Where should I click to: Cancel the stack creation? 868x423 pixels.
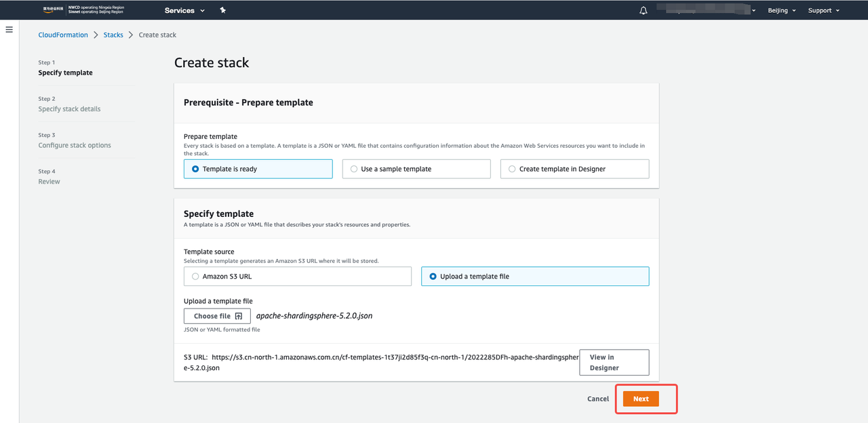click(597, 399)
